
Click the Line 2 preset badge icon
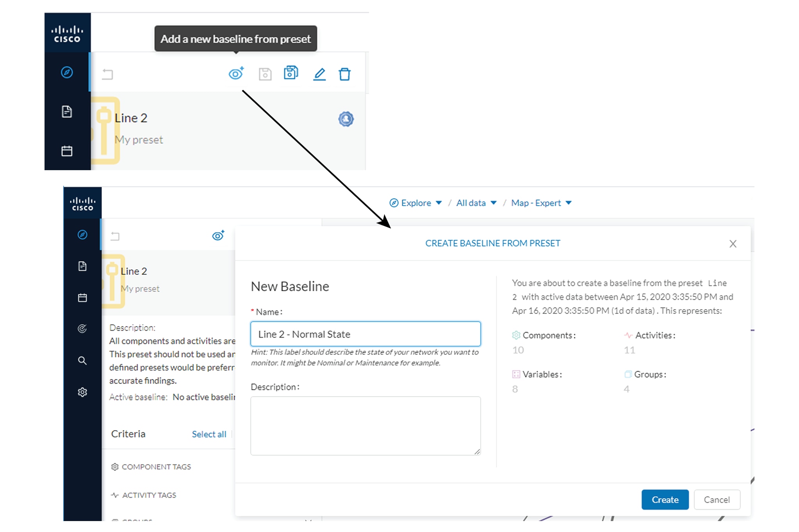point(346,119)
